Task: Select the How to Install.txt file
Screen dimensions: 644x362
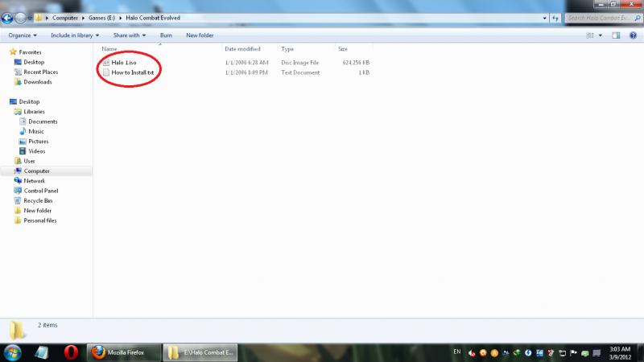Action: pyautogui.click(x=132, y=72)
